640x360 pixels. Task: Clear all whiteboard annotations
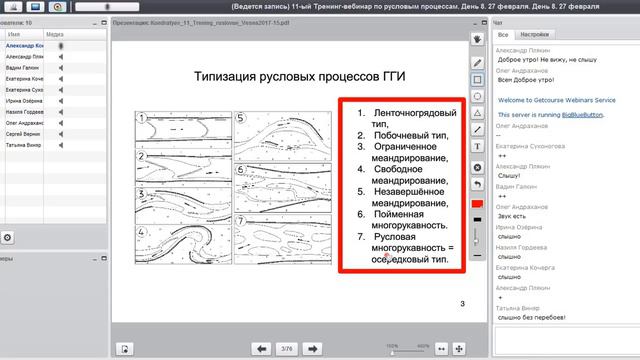click(x=477, y=167)
